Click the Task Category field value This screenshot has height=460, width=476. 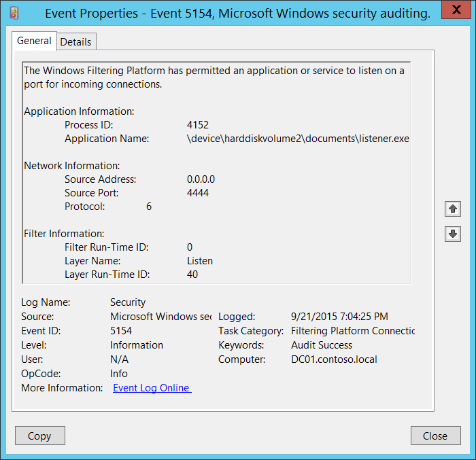point(352,331)
